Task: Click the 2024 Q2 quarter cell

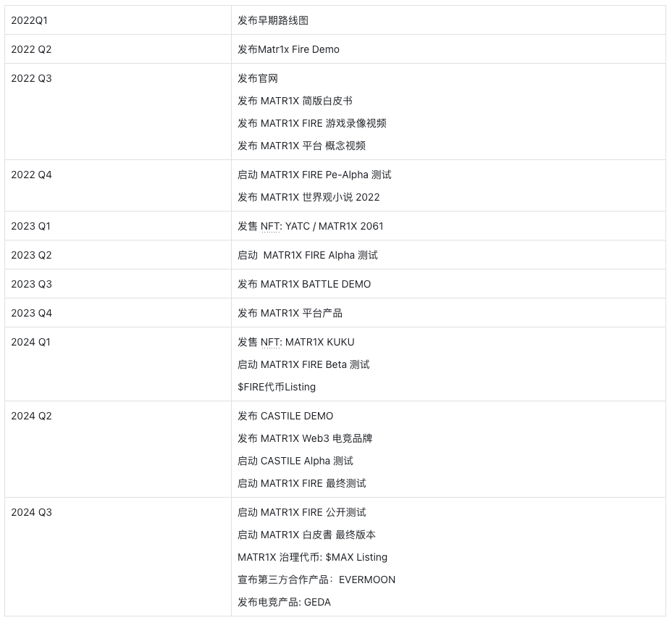Action: [x=31, y=416]
